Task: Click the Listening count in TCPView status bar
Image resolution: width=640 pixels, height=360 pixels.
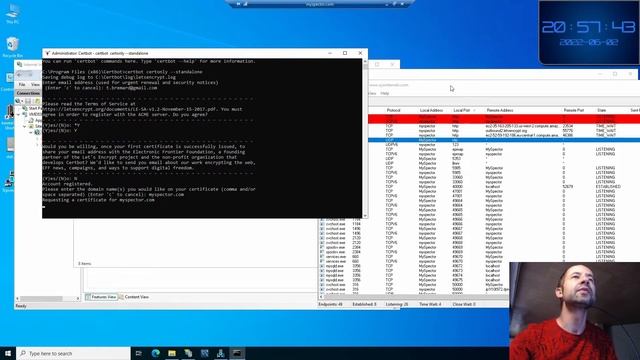Action: (397, 304)
